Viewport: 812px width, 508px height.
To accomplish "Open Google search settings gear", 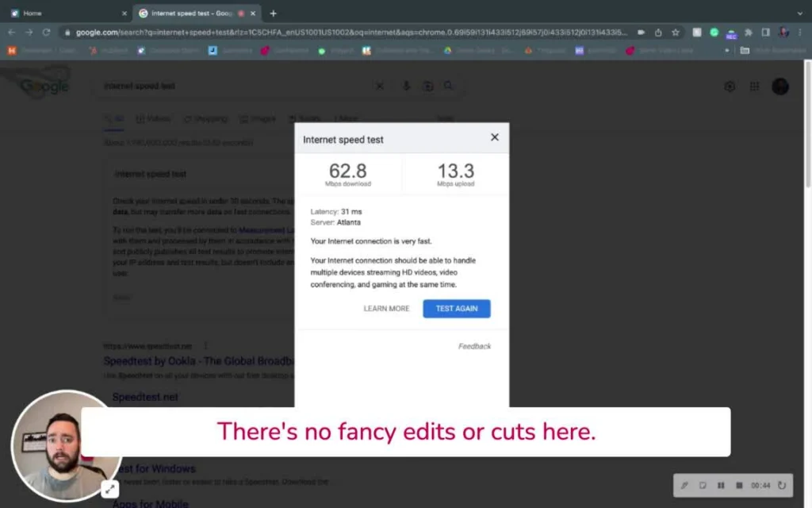I will [x=730, y=87].
